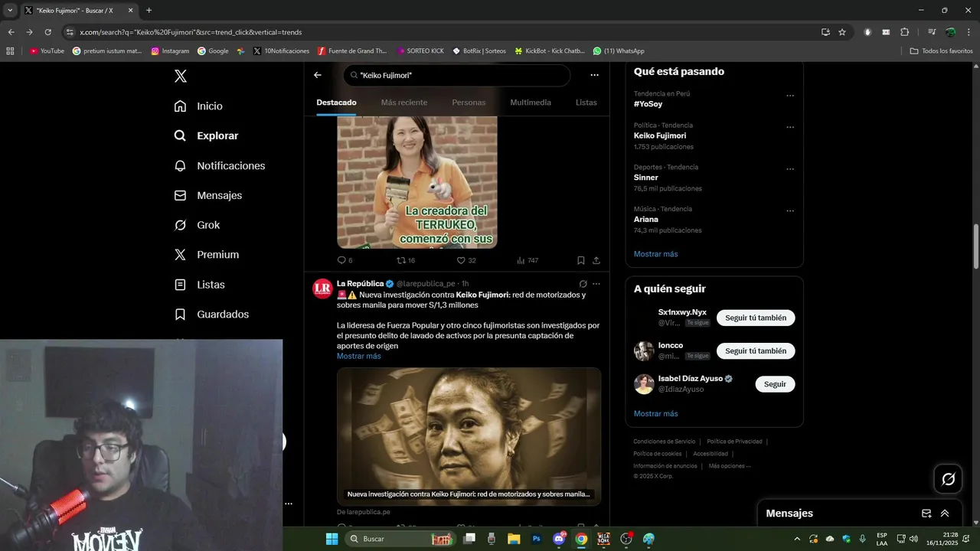
Task: Open options for the #YoSoy trend
Action: pyautogui.click(x=790, y=96)
